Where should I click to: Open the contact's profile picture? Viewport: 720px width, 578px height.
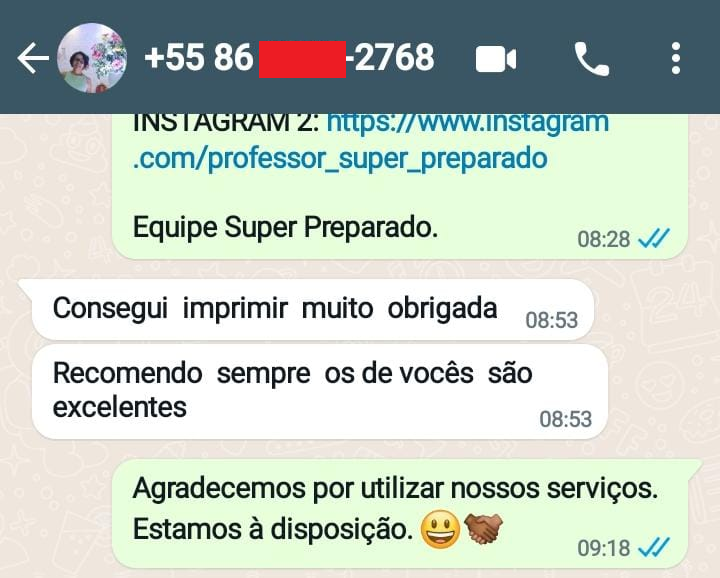click(x=92, y=58)
